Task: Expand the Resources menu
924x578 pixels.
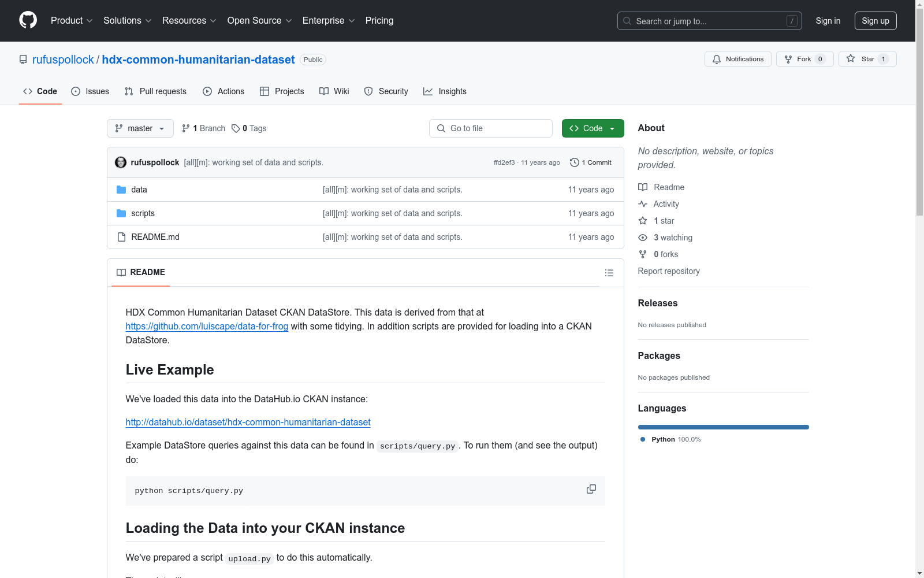Action: (x=189, y=21)
